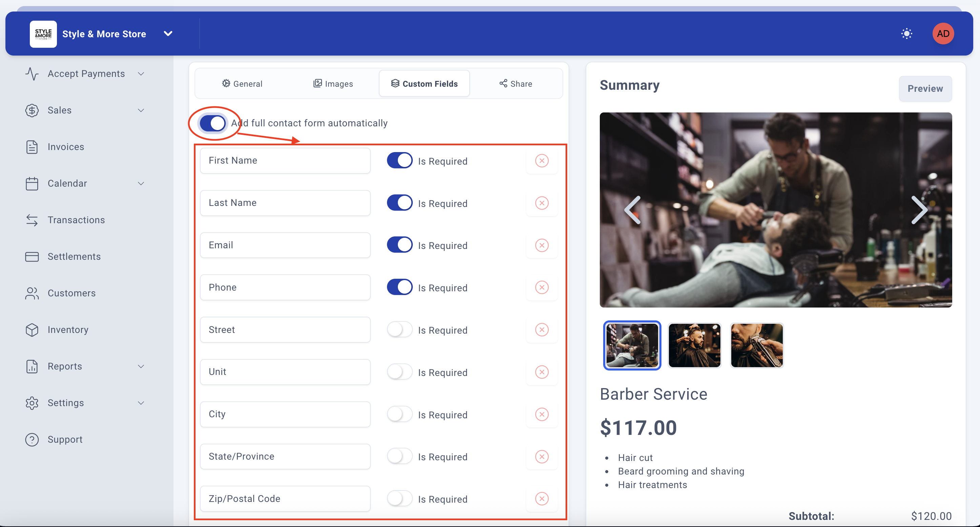The height and width of the screenshot is (527, 980).
Task: Switch to the General tab
Action: point(242,84)
